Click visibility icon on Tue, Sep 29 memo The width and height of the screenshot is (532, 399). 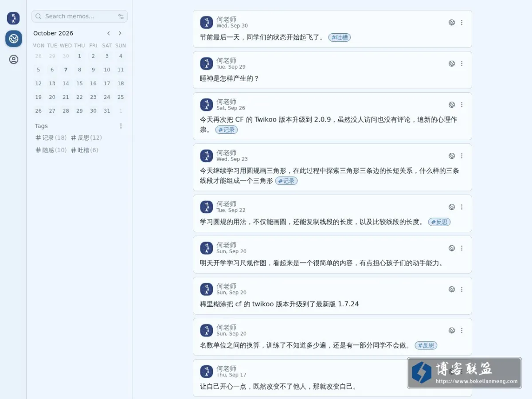point(452,64)
